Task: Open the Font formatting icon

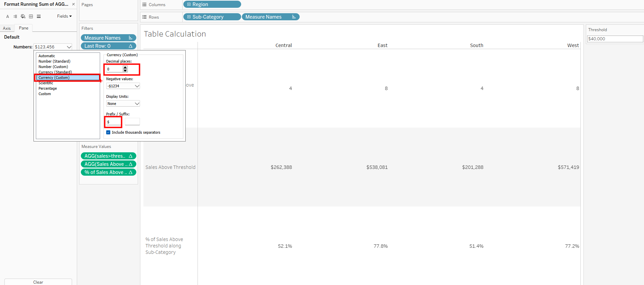Action: coord(7,16)
